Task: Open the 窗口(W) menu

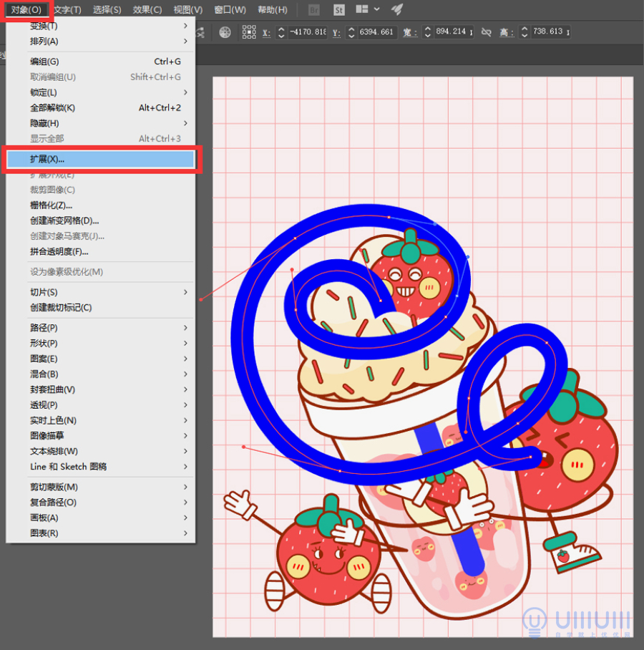Action: (230, 9)
